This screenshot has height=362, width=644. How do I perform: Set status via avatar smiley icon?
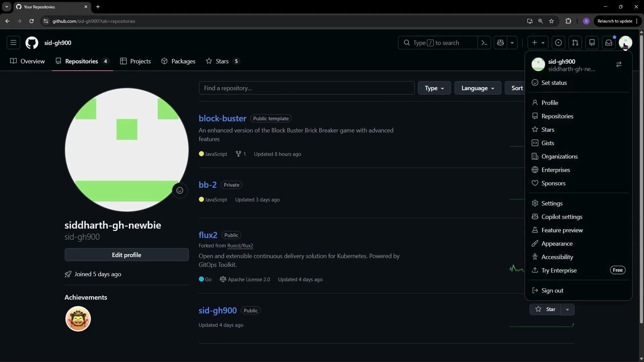[180, 190]
